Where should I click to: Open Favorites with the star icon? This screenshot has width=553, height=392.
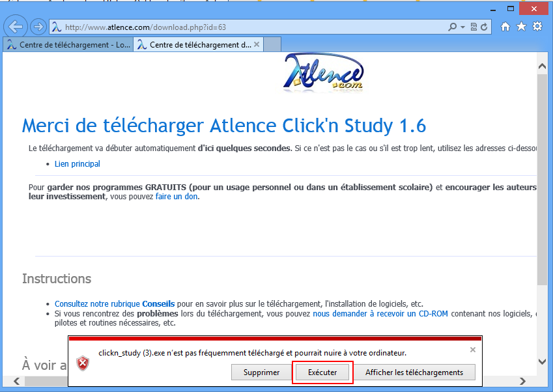click(521, 27)
